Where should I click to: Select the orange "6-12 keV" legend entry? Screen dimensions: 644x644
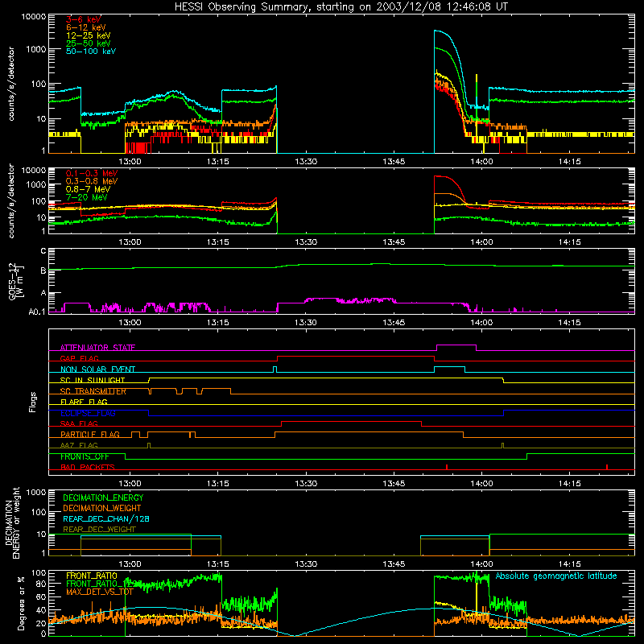[x=86, y=27]
